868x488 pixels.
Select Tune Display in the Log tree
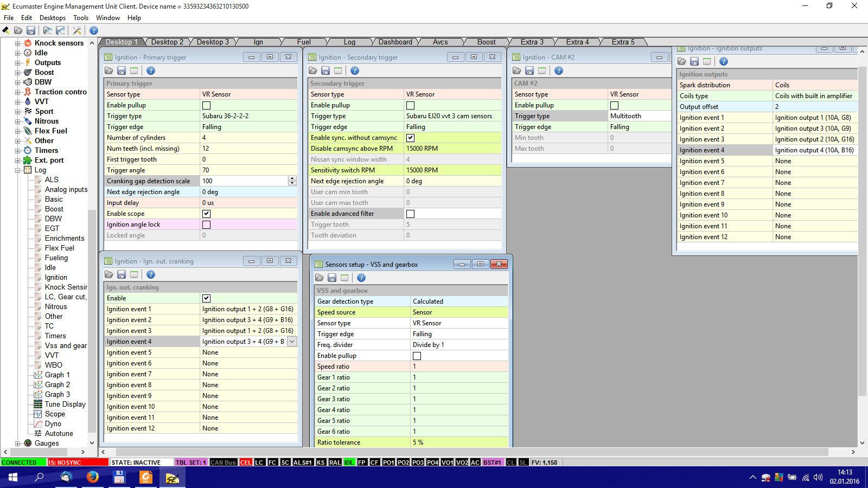[65, 404]
